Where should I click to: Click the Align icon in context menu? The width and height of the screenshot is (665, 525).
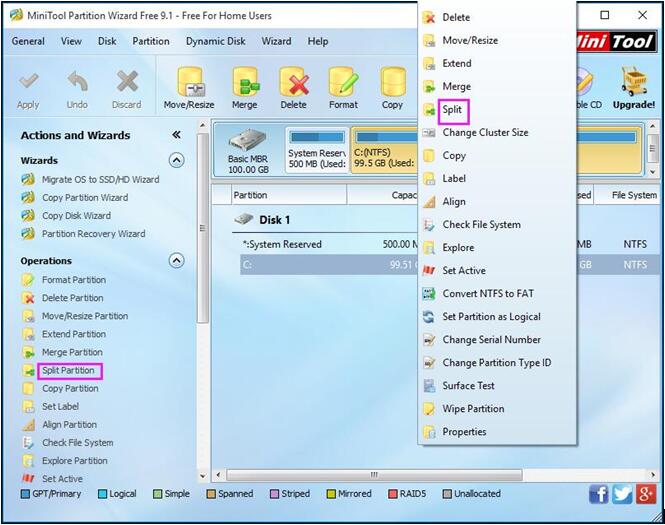click(x=429, y=201)
